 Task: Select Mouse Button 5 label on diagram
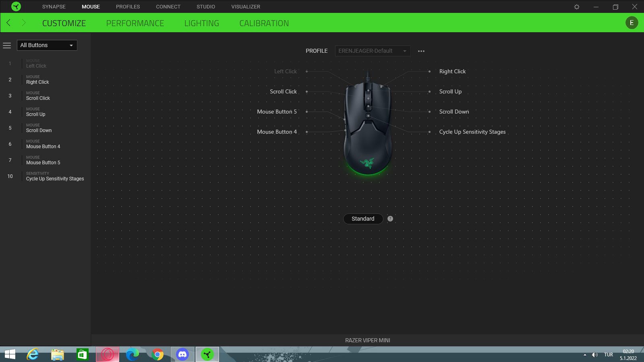pos(277,112)
